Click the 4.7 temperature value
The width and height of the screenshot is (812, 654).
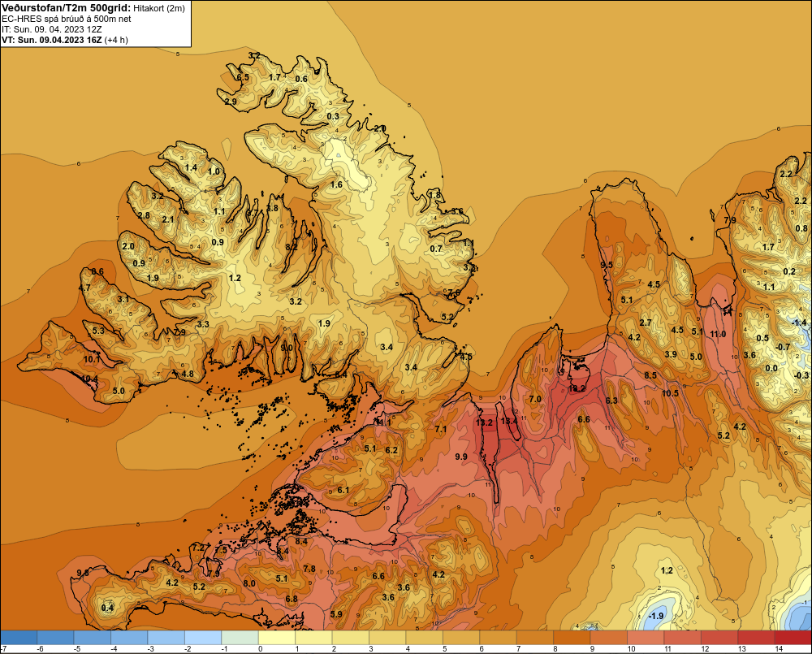[x=84, y=288]
